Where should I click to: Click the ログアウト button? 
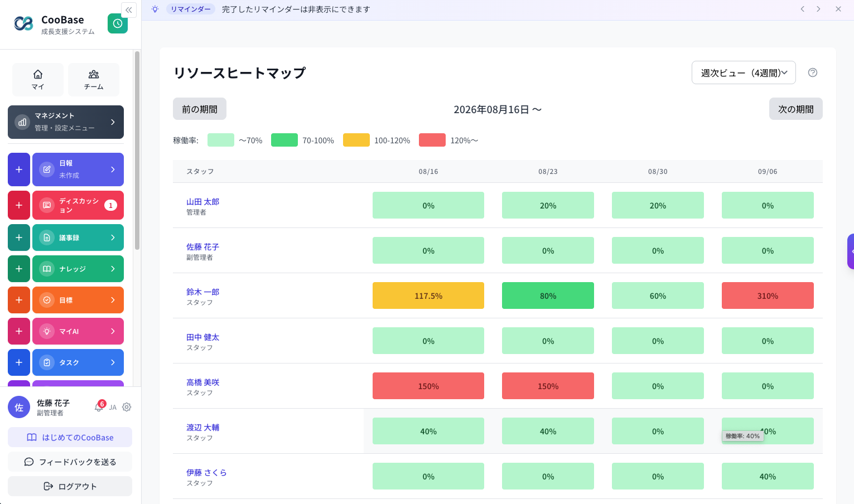pyautogui.click(x=70, y=486)
